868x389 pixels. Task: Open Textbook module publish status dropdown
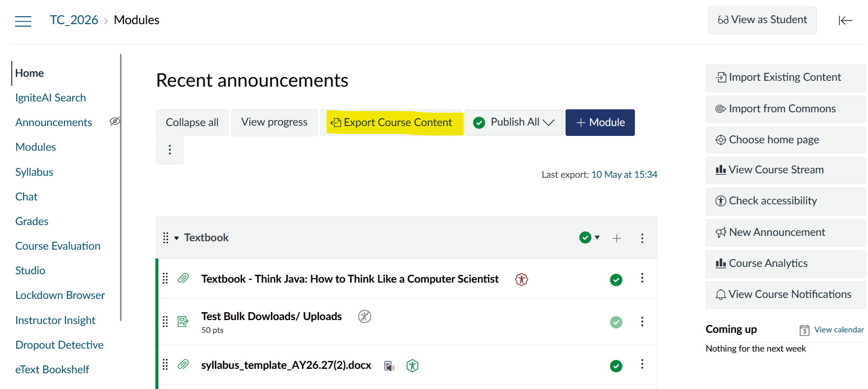pyautogui.click(x=590, y=238)
